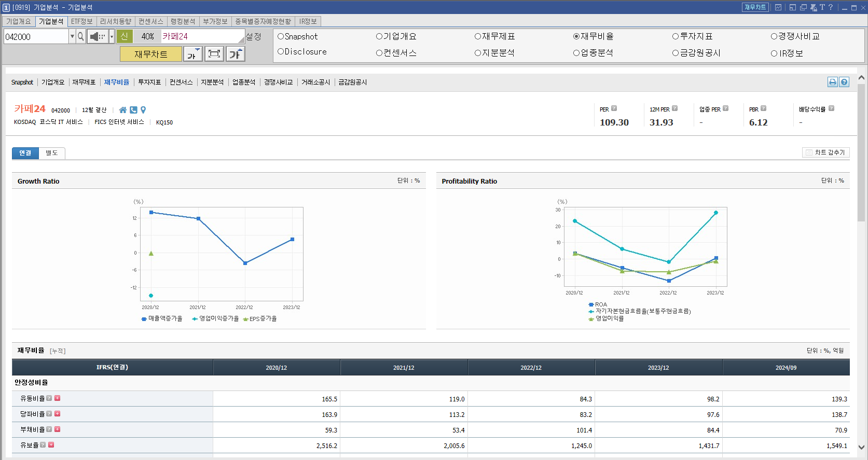Click the 배당수익률 help question icon
Screen dimensions: 868x460
coord(831,108)
